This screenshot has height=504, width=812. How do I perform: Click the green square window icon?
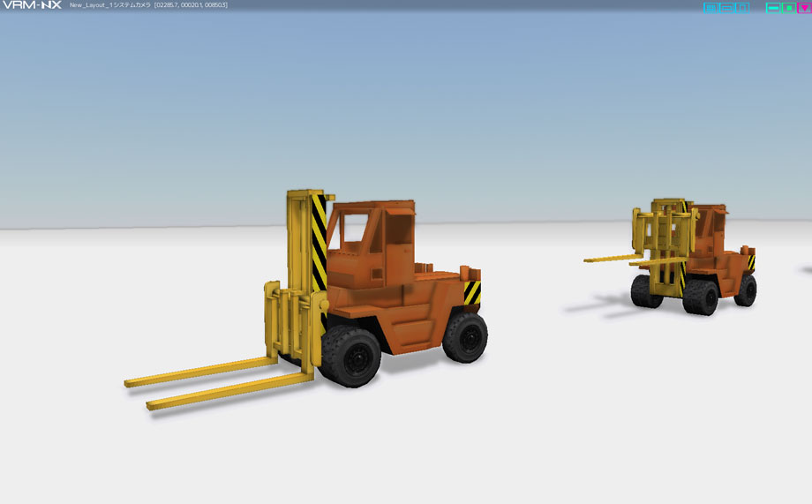tap(789, 8)
